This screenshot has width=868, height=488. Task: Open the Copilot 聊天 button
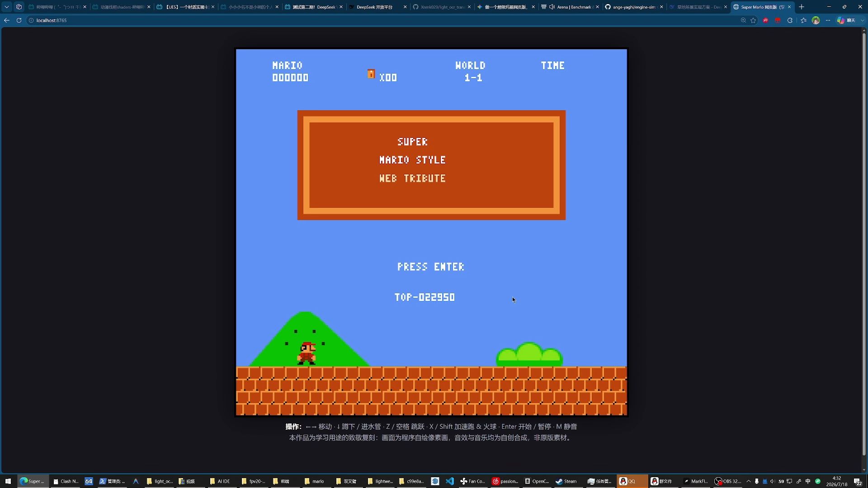coord(846,20)
